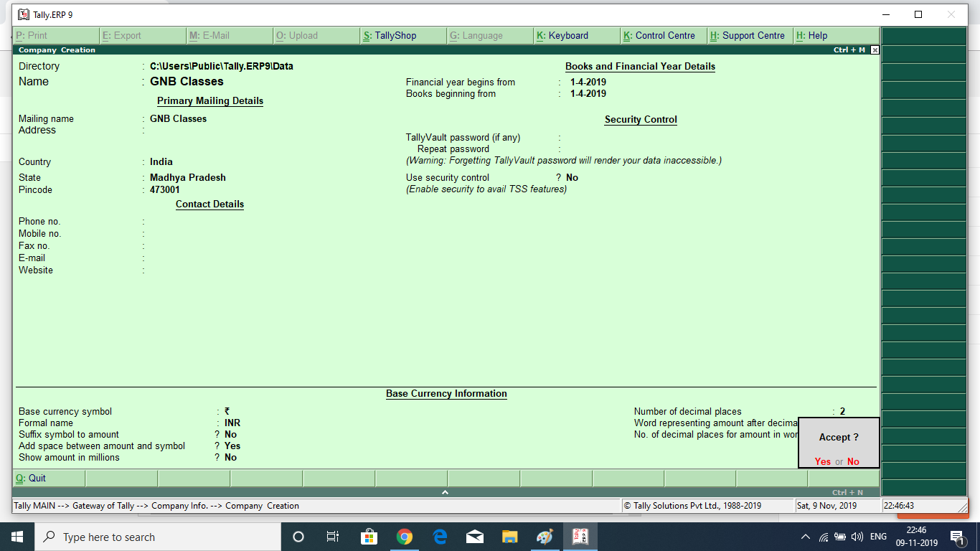Screen dimensions: 980x551
Task: Click Ctrl + N calculator label
Action: tap(847, 492)
